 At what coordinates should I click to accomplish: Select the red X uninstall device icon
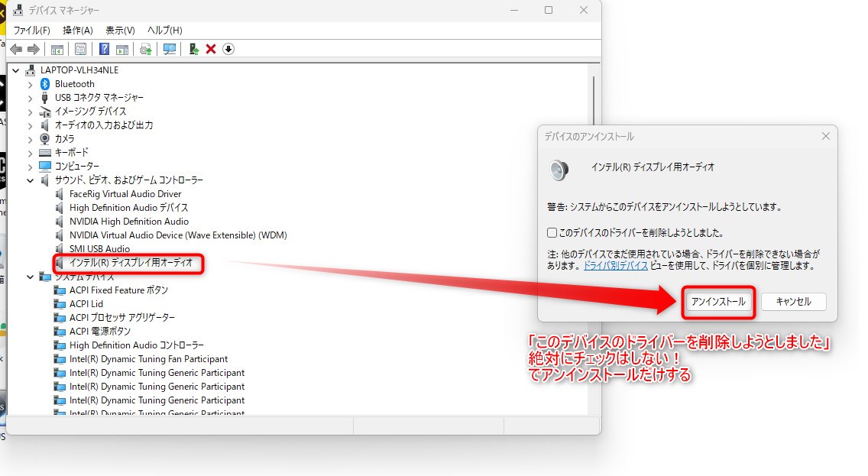tap(210, 48)
